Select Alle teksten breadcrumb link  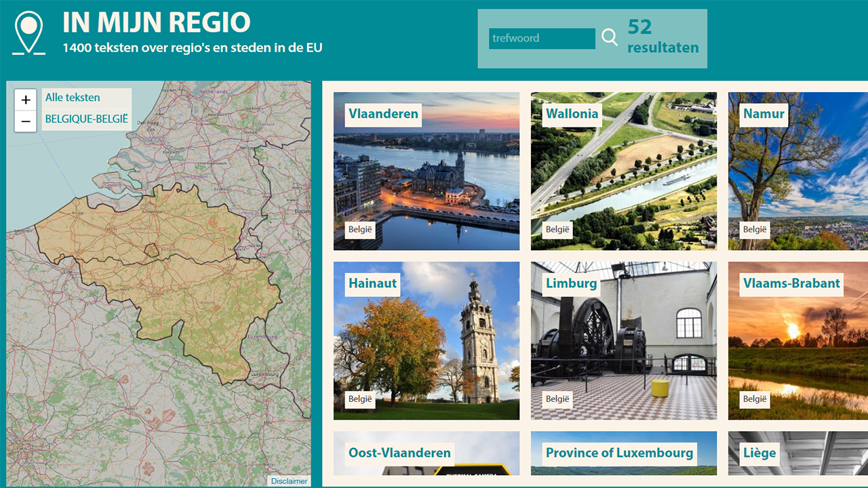click(73, 98)
